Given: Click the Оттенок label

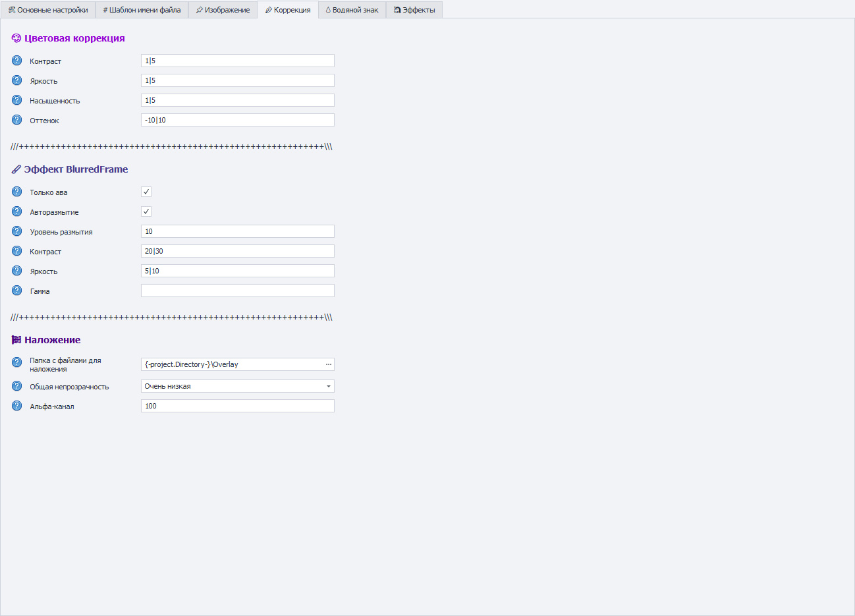Looking at the screenshot, I should pyautogui.click(x=44, y=121).
